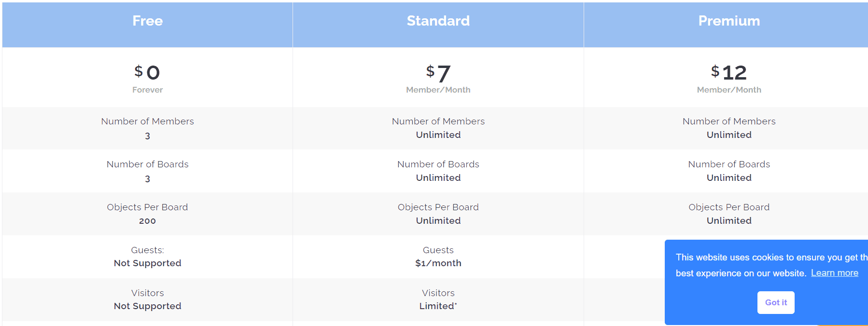Click Number of Boards in Standard column
868x326 pixels.
pyautogui.click(x=438, y=164)
